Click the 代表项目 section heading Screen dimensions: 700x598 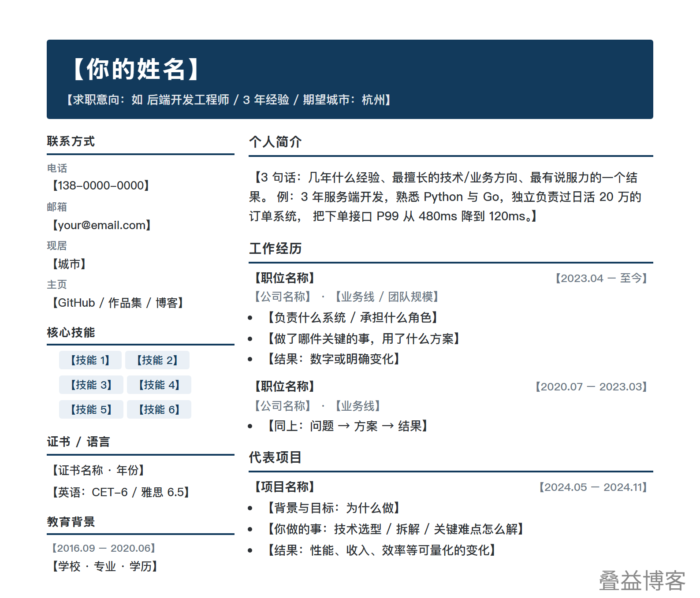click(x=276, y=457)
